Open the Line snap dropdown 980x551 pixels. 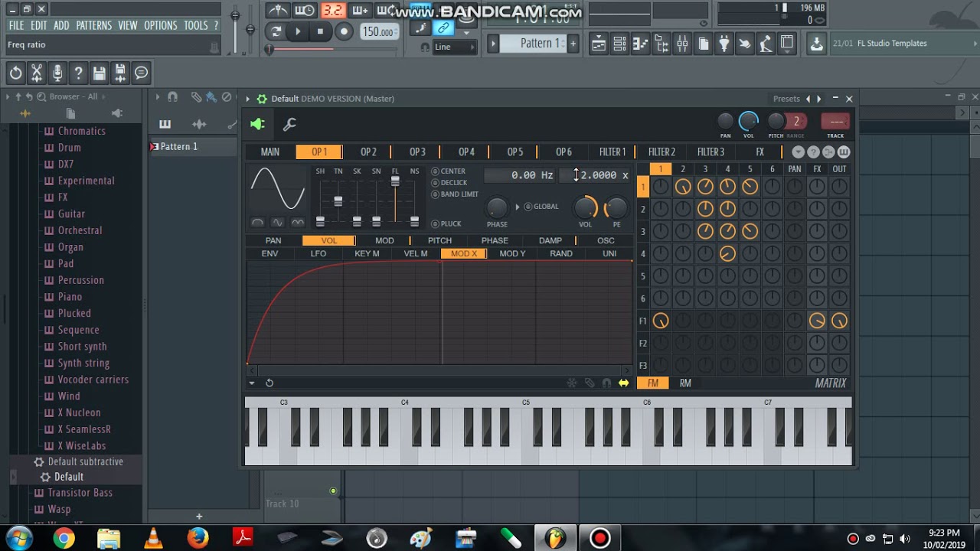(x=455, y=47)
